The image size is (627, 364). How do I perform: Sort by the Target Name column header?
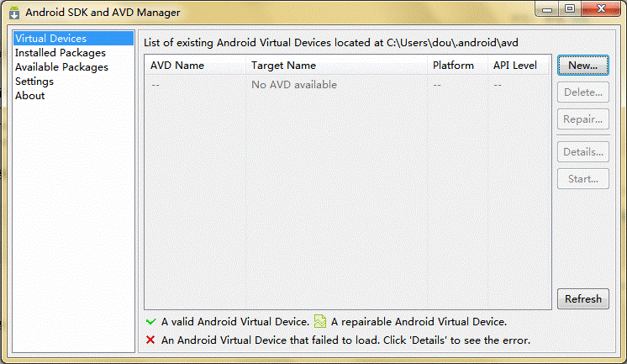tap(336, 66)
